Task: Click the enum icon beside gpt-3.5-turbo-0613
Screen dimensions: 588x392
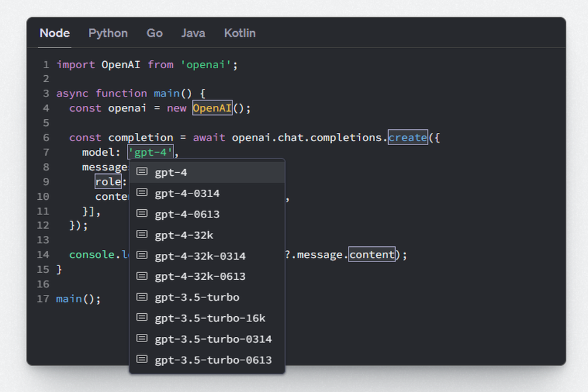Action: click(x=142, y=360)
